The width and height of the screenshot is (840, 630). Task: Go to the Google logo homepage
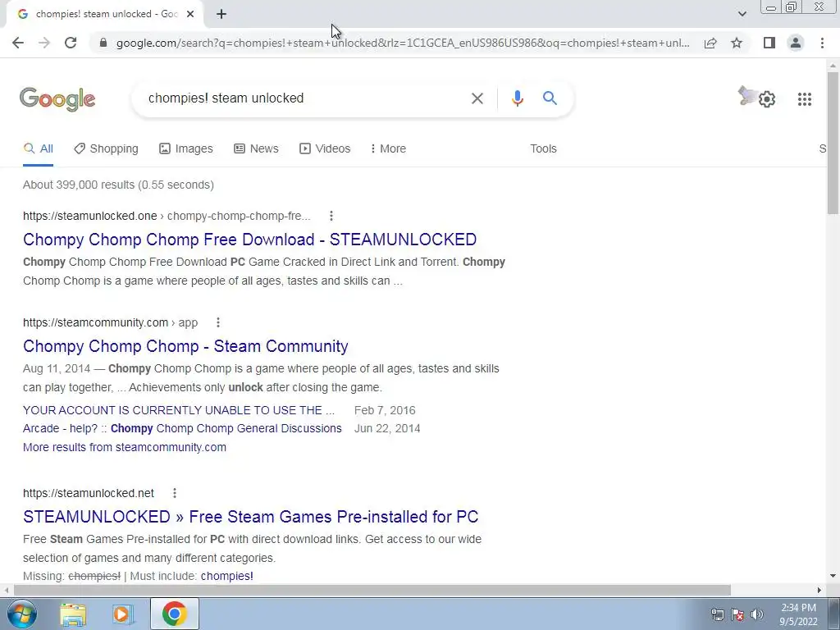pos(57,99)
